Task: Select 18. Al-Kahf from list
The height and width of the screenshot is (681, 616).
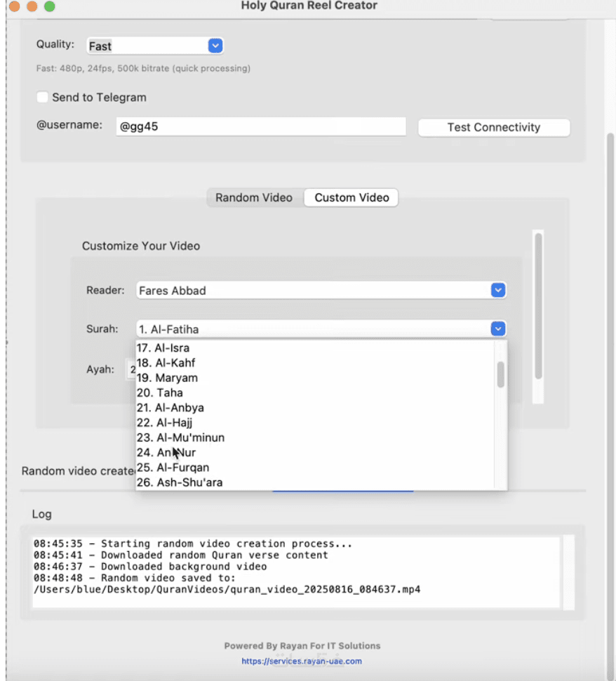Action: (x=315, y=363)
